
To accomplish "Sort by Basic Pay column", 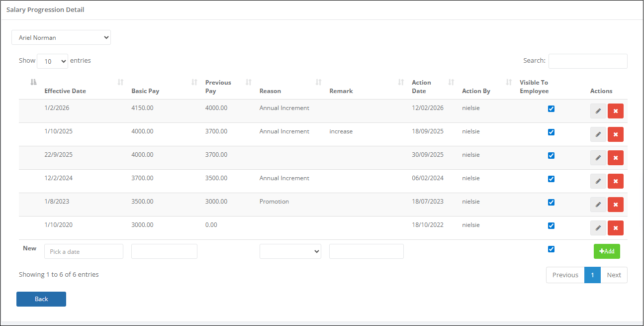I will click(164, 87).
